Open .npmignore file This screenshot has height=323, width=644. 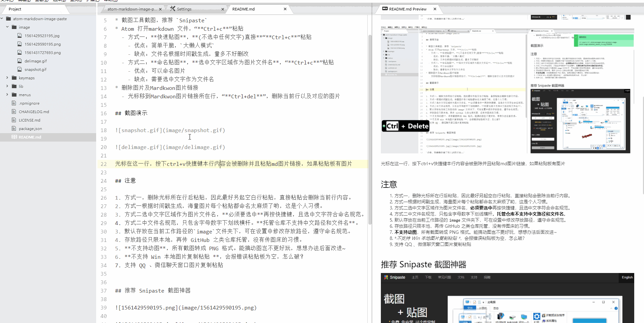tap(29, 103)
